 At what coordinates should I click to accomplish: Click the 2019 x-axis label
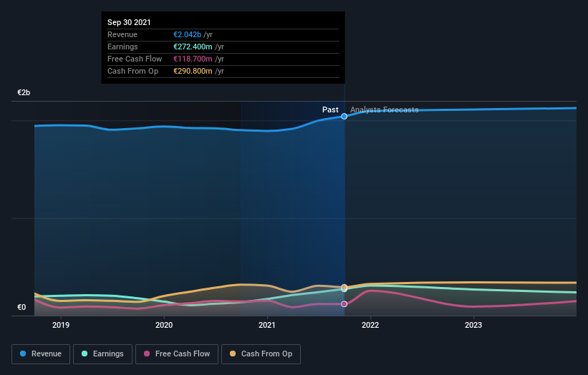(61, 325)
